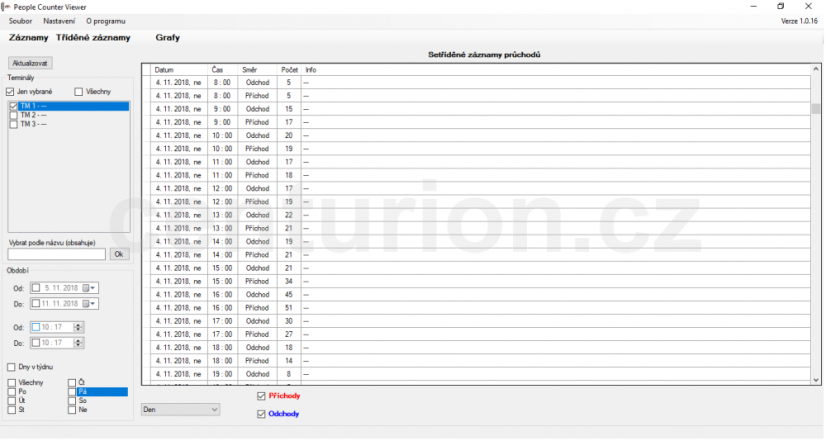Open the Soubor menu
The height and width of the screenshot is (441, 826).
coord(21,21)
